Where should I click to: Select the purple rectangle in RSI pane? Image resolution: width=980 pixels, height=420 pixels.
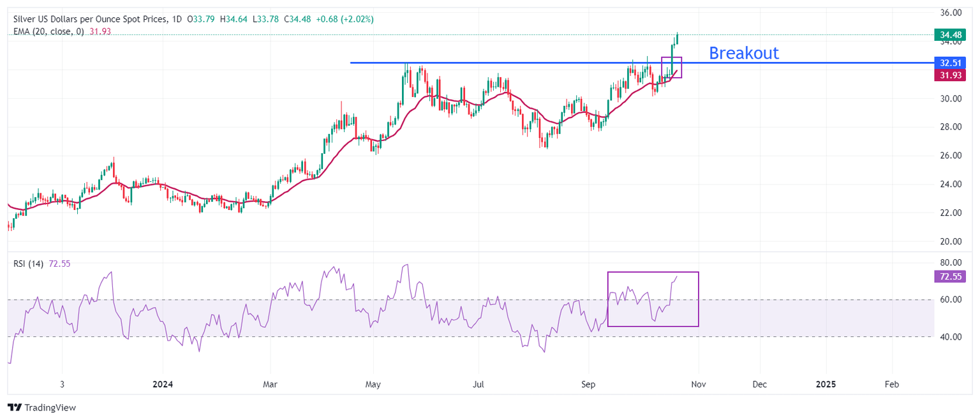653,326
